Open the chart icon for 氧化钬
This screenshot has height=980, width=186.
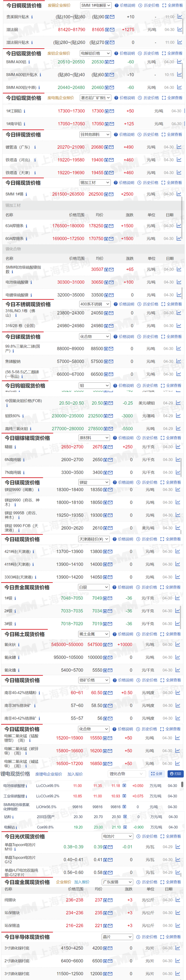[x=178, y=644]
